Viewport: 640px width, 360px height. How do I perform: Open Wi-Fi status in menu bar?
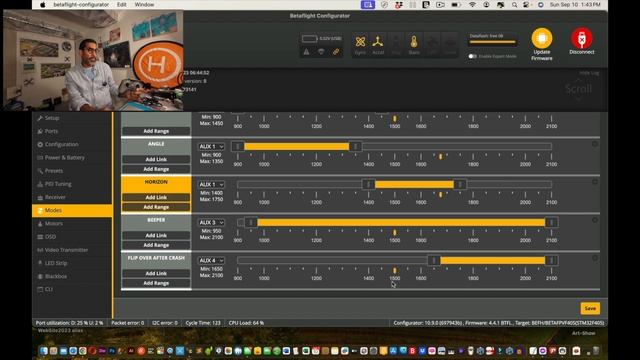tap(472, 5)
